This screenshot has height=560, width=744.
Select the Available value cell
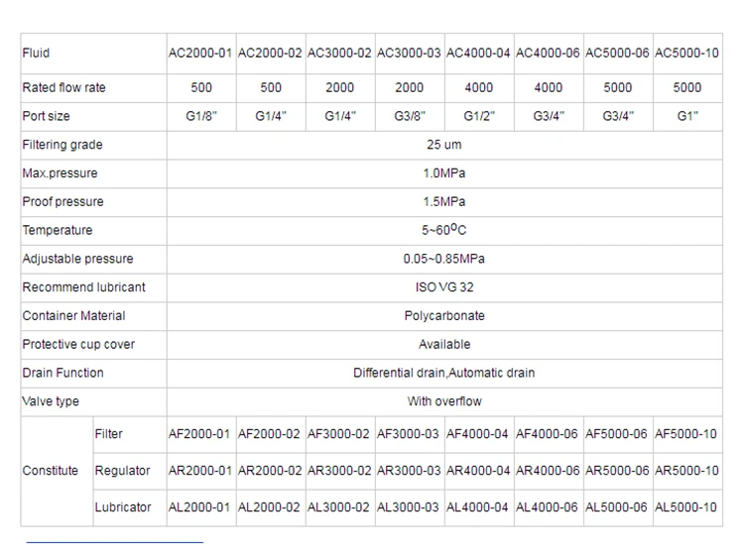(444, 344)
